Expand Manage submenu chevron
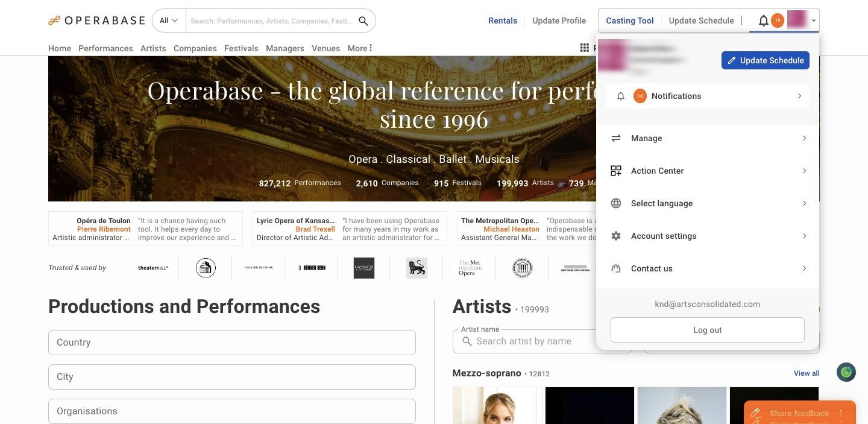This screenshot has width=868, height=424. tap(804, 138)
